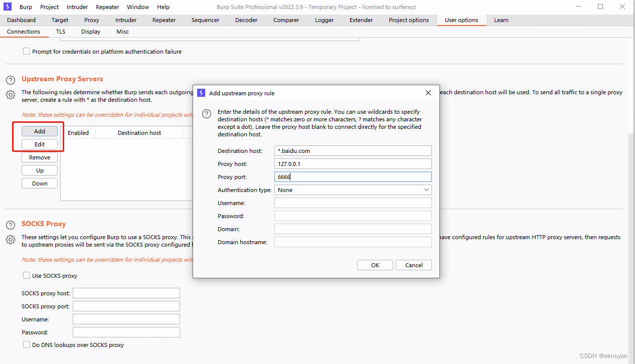Click the SOCKS Password field
The width and height of the screenshot is (635, 364).
pos(126,332)
